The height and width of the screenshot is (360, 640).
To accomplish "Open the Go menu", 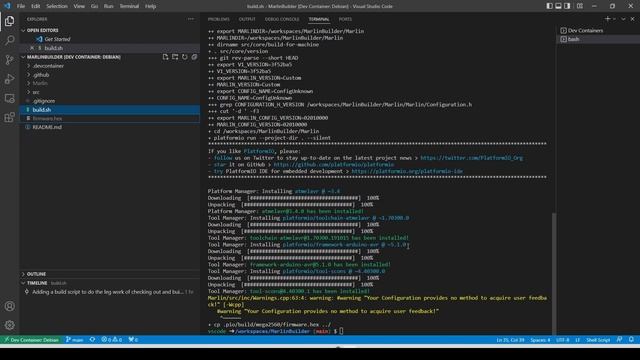I will point(94,6).
